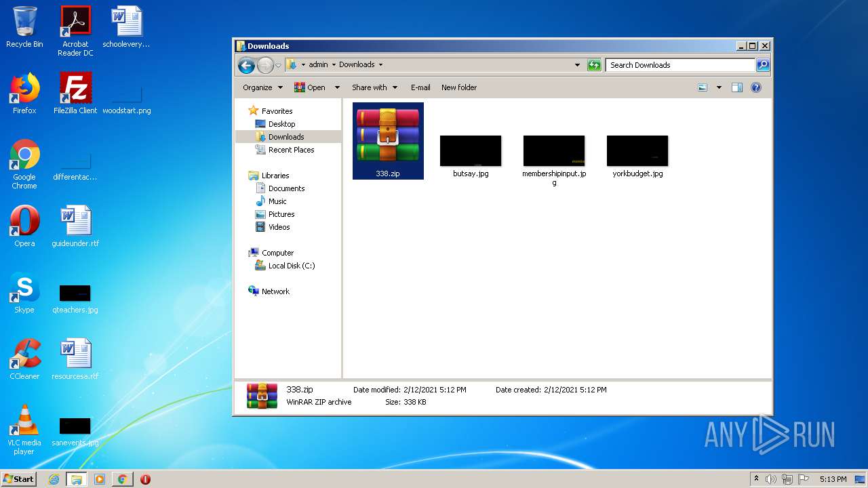Open the view options dropdown arrow
Image resolution: width=868 pixels, height=488 pixels.
[x=719, y=87]
